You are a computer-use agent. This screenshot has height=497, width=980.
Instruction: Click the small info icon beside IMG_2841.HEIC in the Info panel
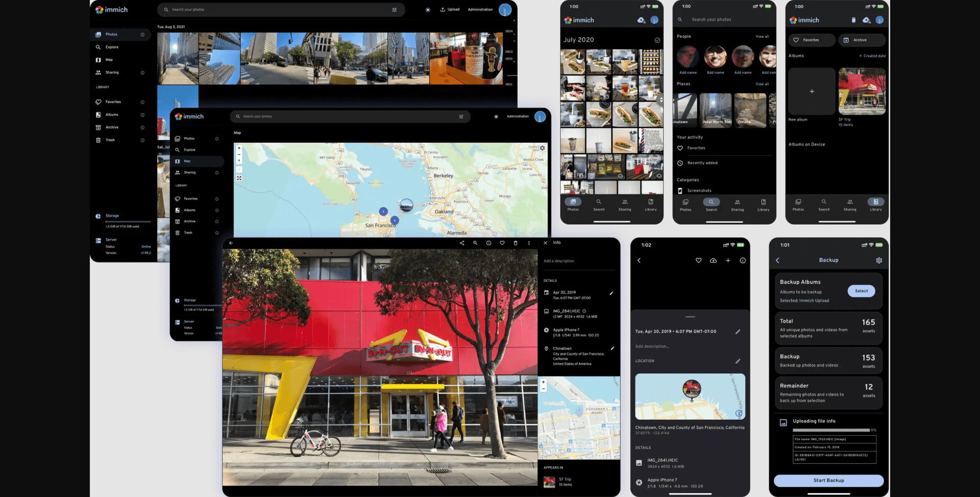point(584,311)
